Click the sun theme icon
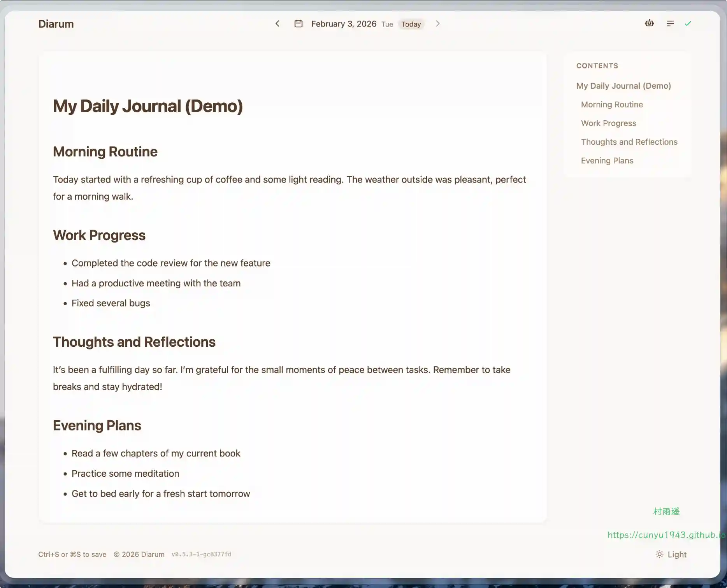This screenshot has height=588, width=727. click(x=659, y=554)
